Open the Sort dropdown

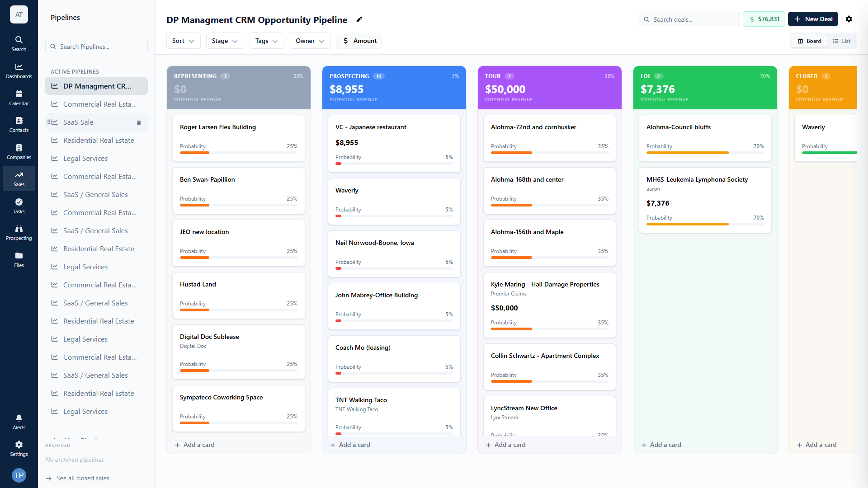coord(183,41)
